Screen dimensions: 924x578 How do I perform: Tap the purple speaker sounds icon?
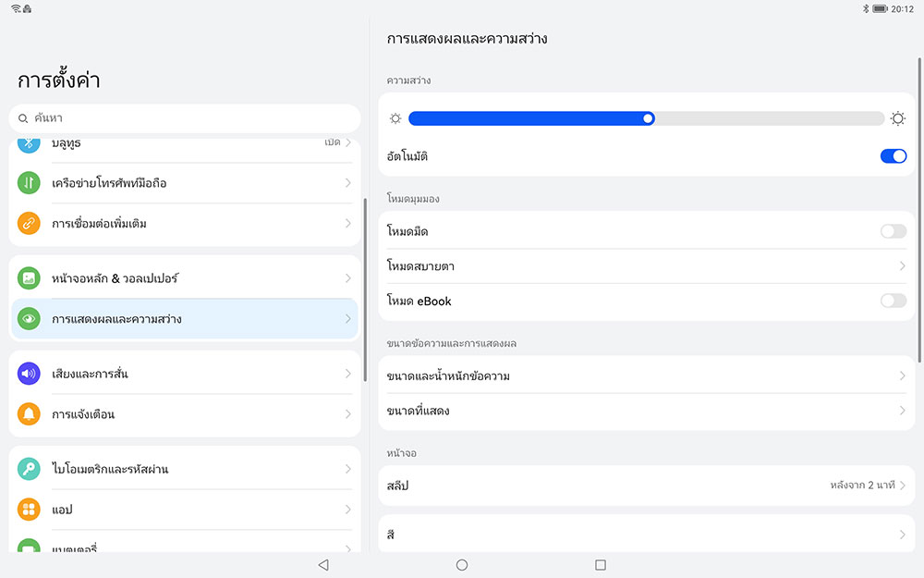[x=29, y=374]
